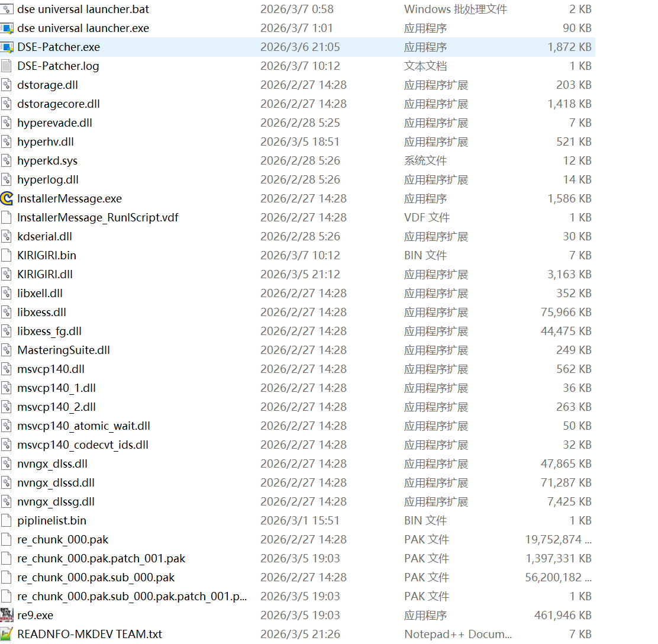658x644 pixels.
Task: Select re_chunk_000.pak.patch_001.pak file
Action: (x=101, y=559)
